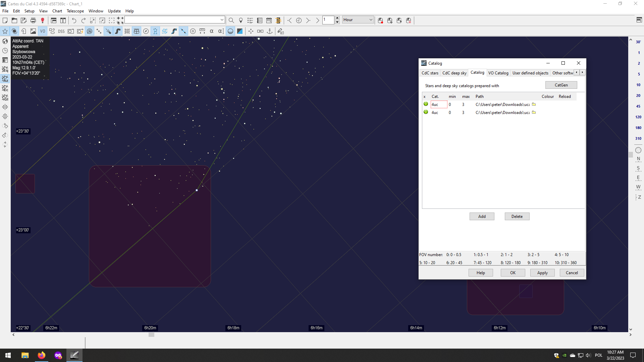Click the horizontal chart scrollbar thumb
This screenshot has width=644, height=362.
151,335
